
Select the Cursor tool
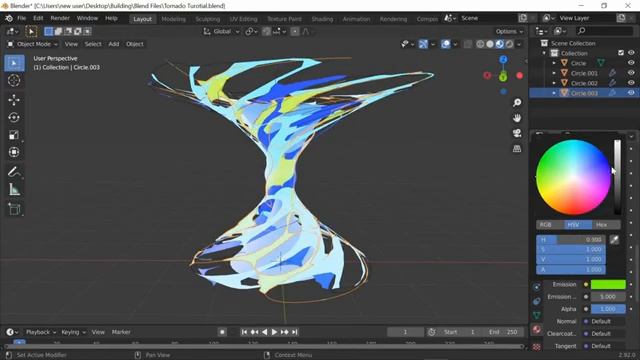coord(14,81)
